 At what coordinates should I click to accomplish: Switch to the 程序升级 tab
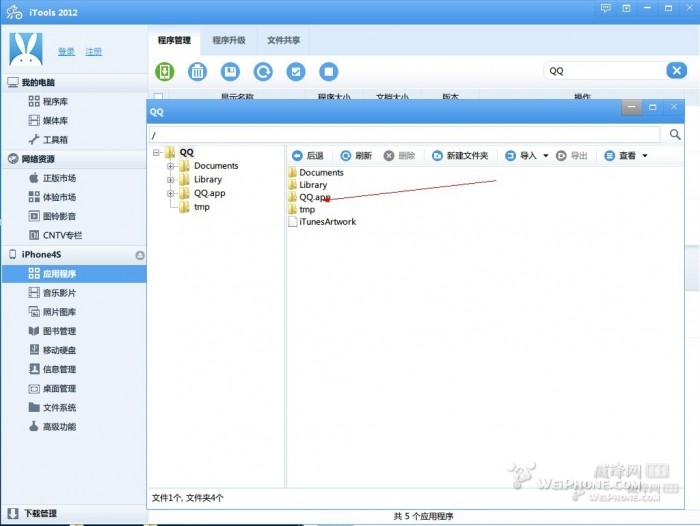(228, 41)
